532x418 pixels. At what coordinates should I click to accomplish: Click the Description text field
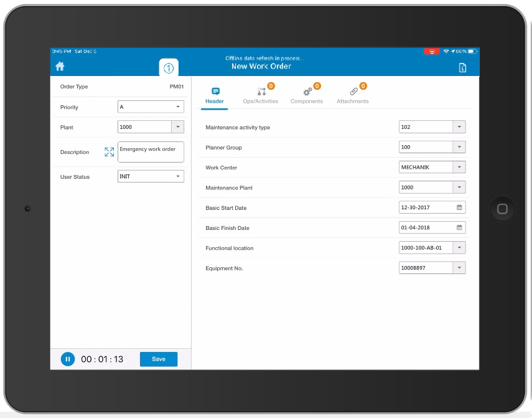[151, 152]
